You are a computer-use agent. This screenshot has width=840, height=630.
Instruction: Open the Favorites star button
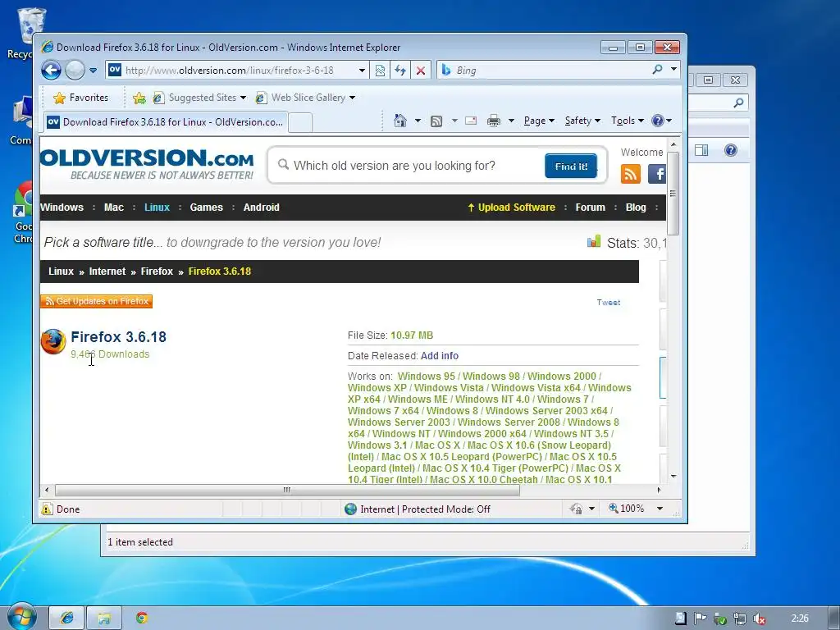tap(81, 98)
